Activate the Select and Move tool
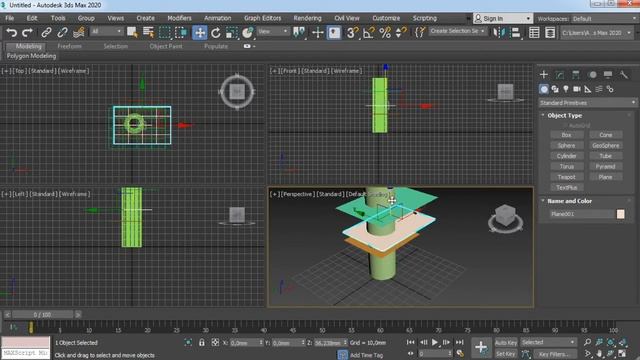 pos(200,32)
